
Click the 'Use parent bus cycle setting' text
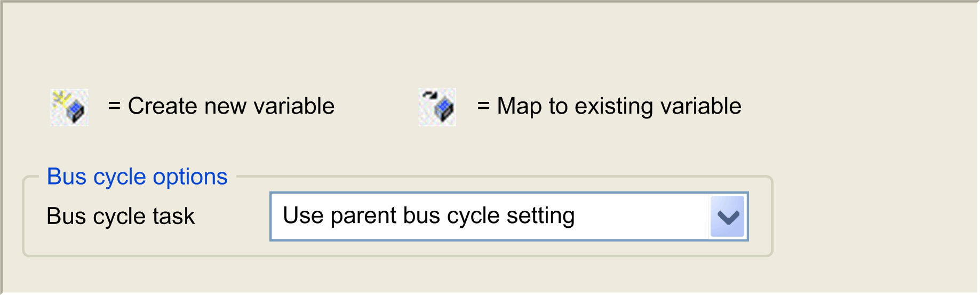[428, 216]
